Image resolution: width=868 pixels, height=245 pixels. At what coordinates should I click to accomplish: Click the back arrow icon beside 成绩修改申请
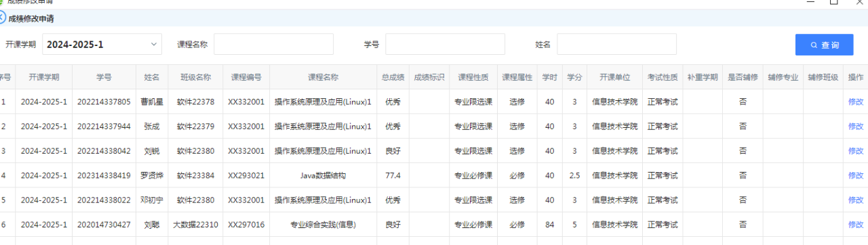click(x=2, y=18)
